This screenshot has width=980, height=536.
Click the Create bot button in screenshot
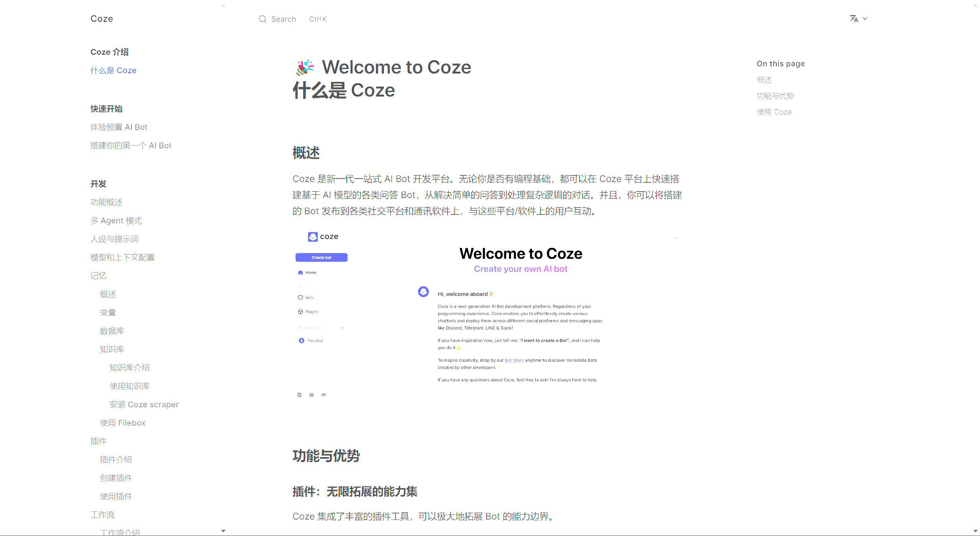point(322,257)
